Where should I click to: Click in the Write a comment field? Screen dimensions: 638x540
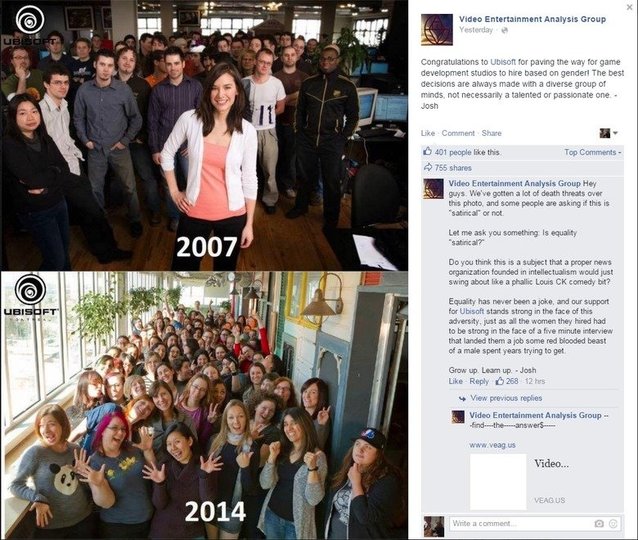click(521, 523)
